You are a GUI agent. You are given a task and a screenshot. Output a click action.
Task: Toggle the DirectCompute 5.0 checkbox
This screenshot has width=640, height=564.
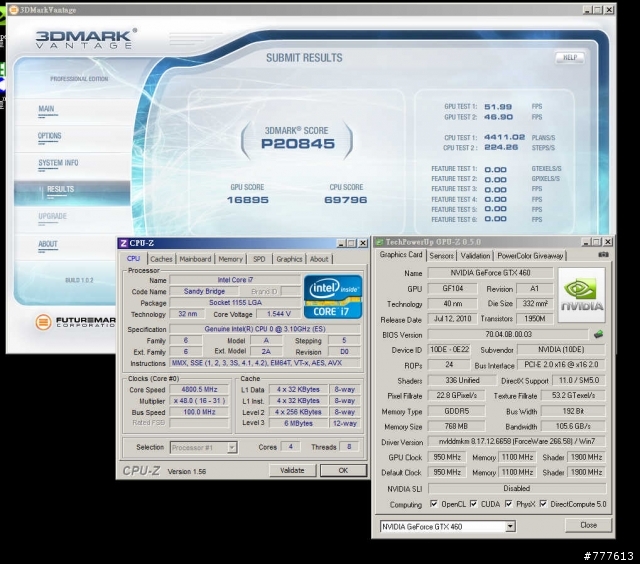pyautogui.click(x=543, y=504)
